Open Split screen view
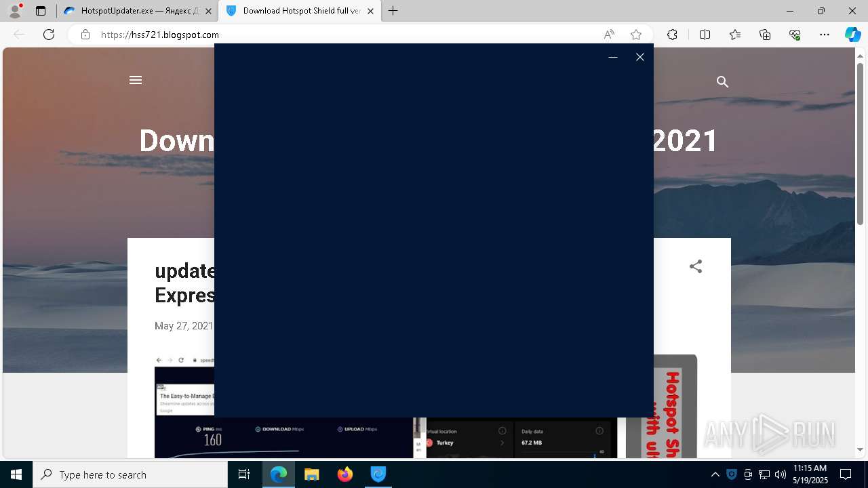 (705, 35)
